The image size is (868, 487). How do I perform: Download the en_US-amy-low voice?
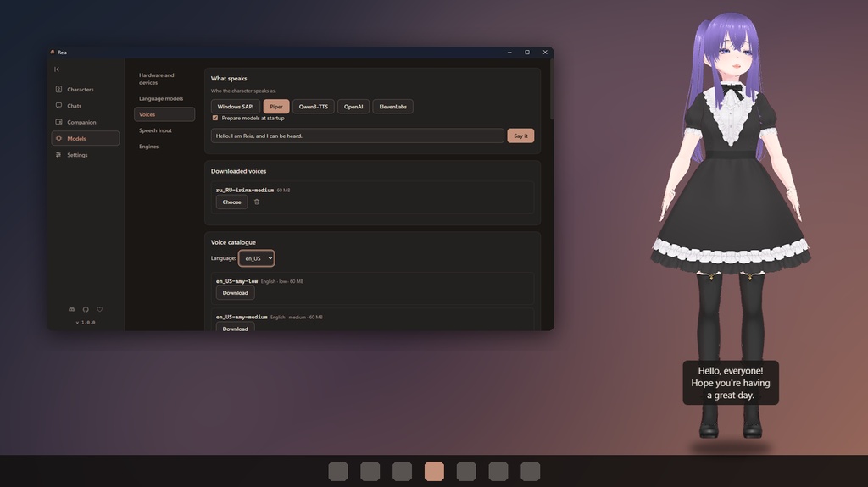[236, 293]
